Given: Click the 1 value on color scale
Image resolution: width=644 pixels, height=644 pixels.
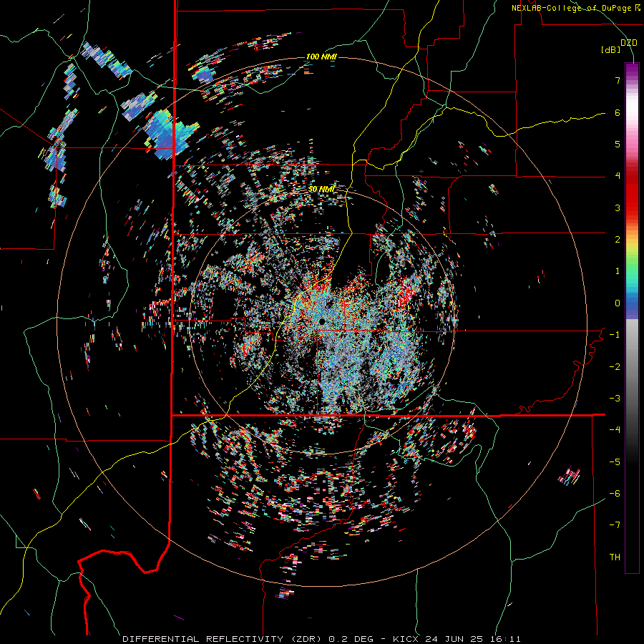Looking at the screenshot, I should (618, 271).
